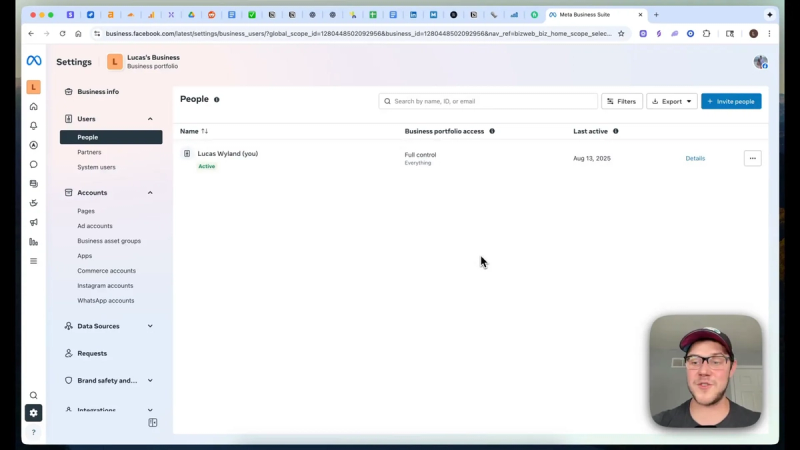Click the Help question mark icon
This screenshot has width=800, height=450.
pyautogui.click(x=34, y=433)
